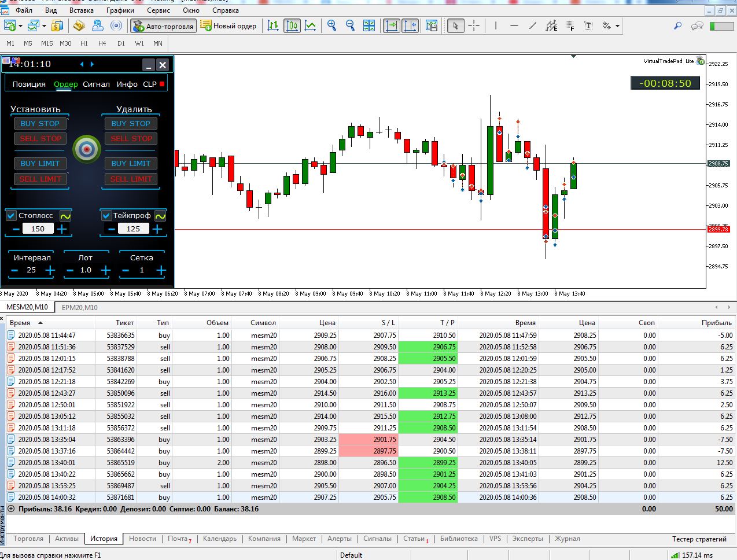Increase Стоплосс value with plus
Screen dimensions: 737x560
pos(62,229)
